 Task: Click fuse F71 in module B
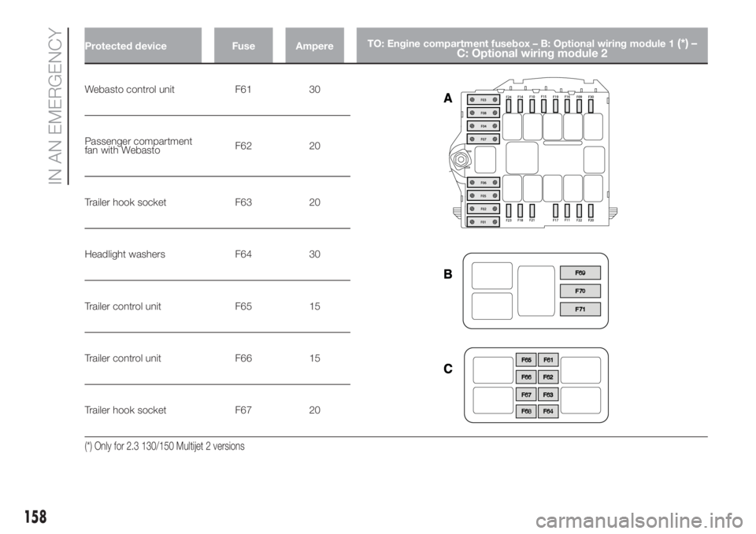coord(580,309)
